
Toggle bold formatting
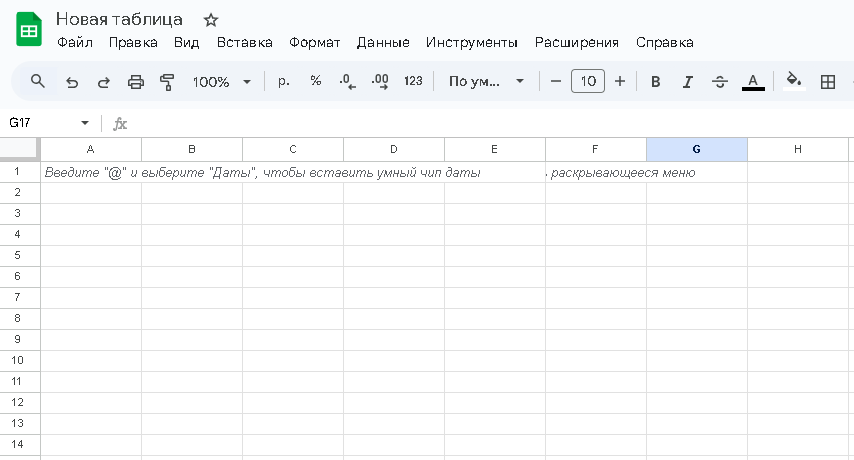(656, 82)
